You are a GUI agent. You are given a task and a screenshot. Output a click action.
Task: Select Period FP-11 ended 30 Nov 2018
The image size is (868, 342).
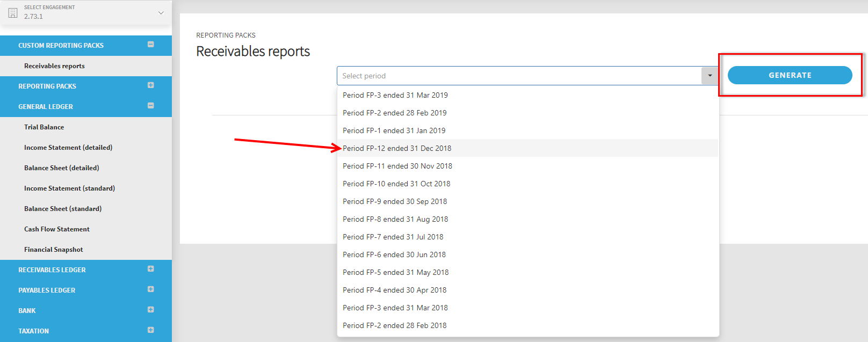point(528,166)
